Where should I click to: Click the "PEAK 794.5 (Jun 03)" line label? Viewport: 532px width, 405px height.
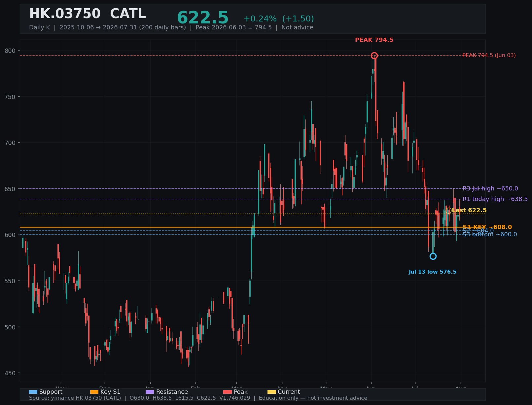click(489, 55)
